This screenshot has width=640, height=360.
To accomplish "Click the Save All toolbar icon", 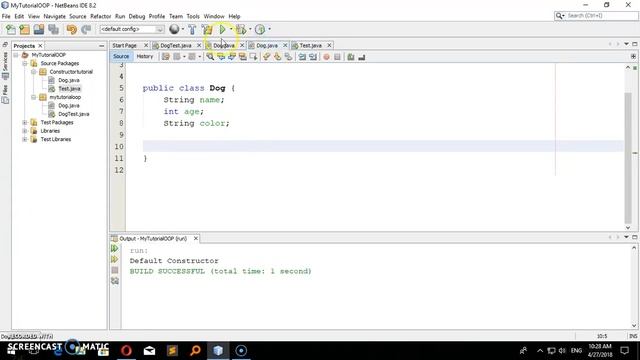I will [x=53, y=29].
